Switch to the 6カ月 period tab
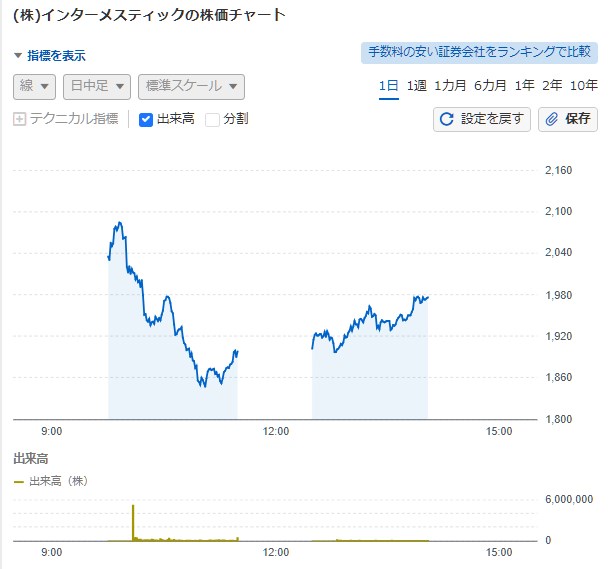Image resolution: width=609 pixels, height=569 pixels. 490,85
